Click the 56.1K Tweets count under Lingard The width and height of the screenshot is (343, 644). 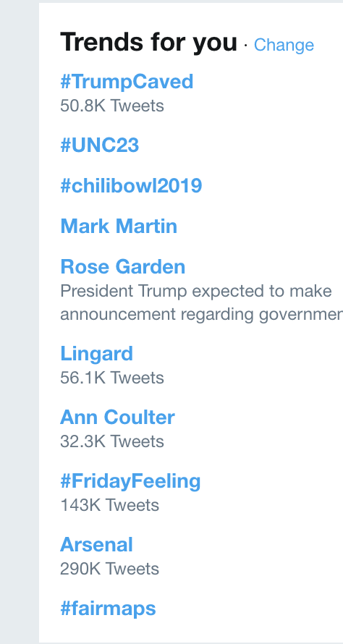click(112, 378)
